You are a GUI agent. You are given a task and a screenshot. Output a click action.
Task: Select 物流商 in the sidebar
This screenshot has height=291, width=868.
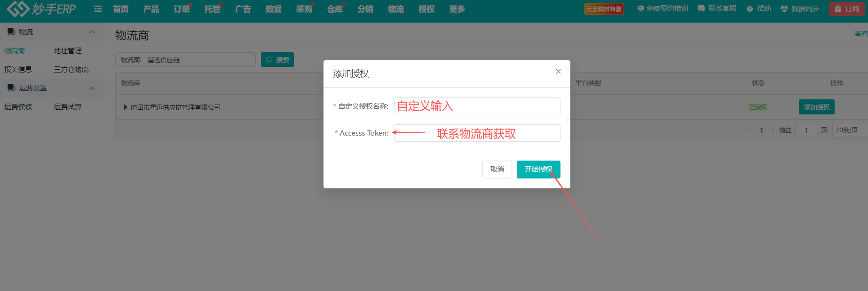click(15, 51)
